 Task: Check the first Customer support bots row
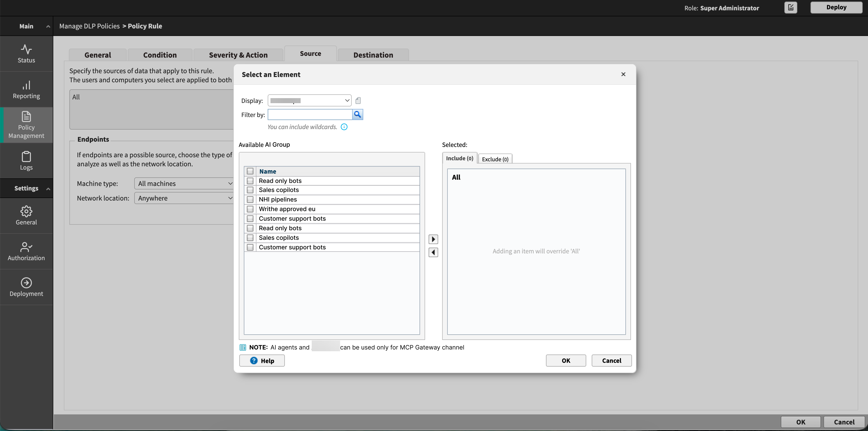click(250, 219)
